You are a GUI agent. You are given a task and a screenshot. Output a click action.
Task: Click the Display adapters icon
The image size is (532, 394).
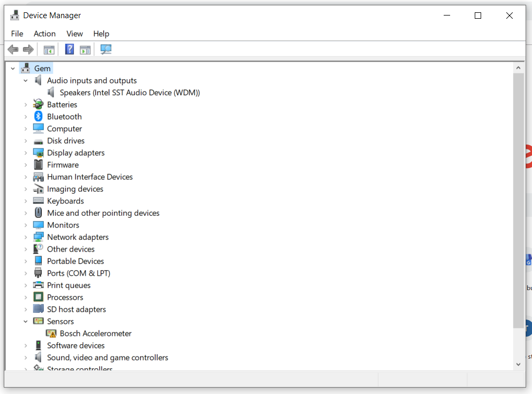click(39, 153)
